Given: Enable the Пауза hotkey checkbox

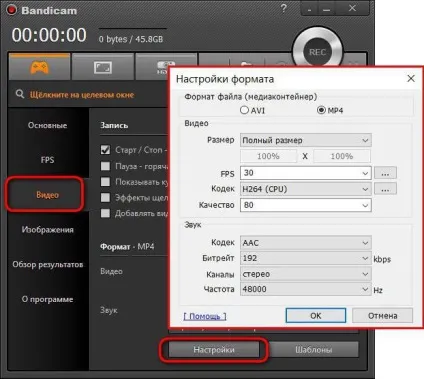Looking at the screenshot, I should (x=105, y=166).
